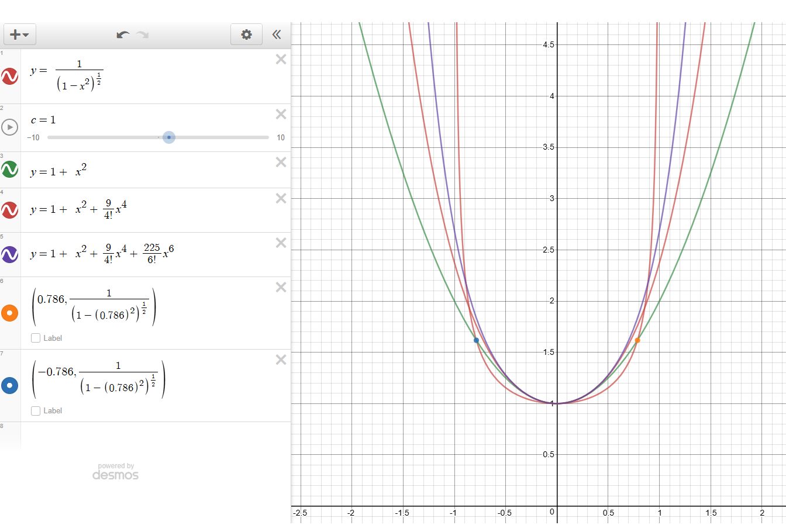Viewport: 786px width, 532px height.
Task: Click the empty expression row 8
Action: click(x=155, y=434)
